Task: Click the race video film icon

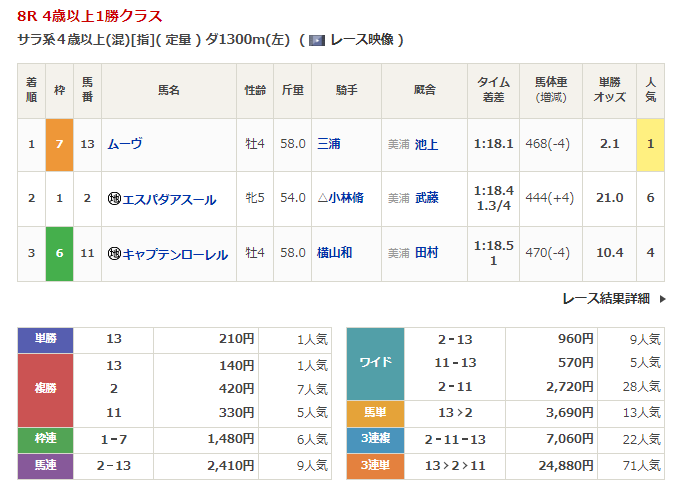Action: (x=317, y=40)
